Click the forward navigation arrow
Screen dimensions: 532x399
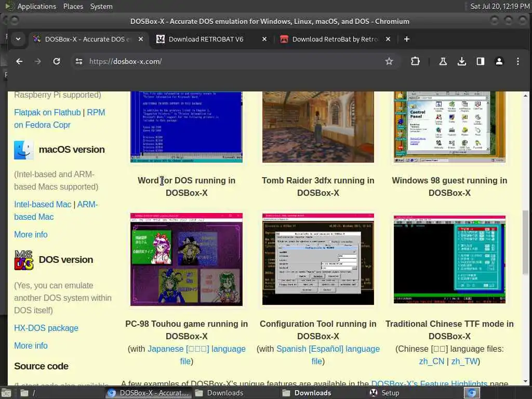click(37, 61)
